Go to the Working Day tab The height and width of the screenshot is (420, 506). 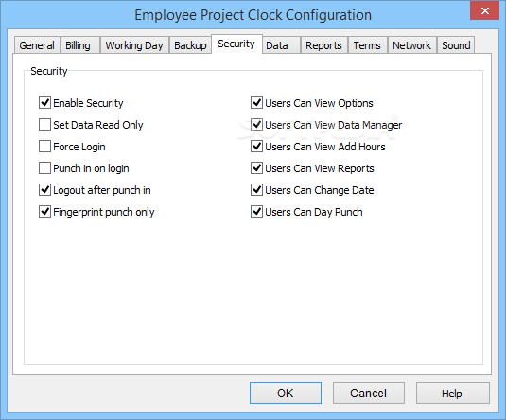pos(134,45)
